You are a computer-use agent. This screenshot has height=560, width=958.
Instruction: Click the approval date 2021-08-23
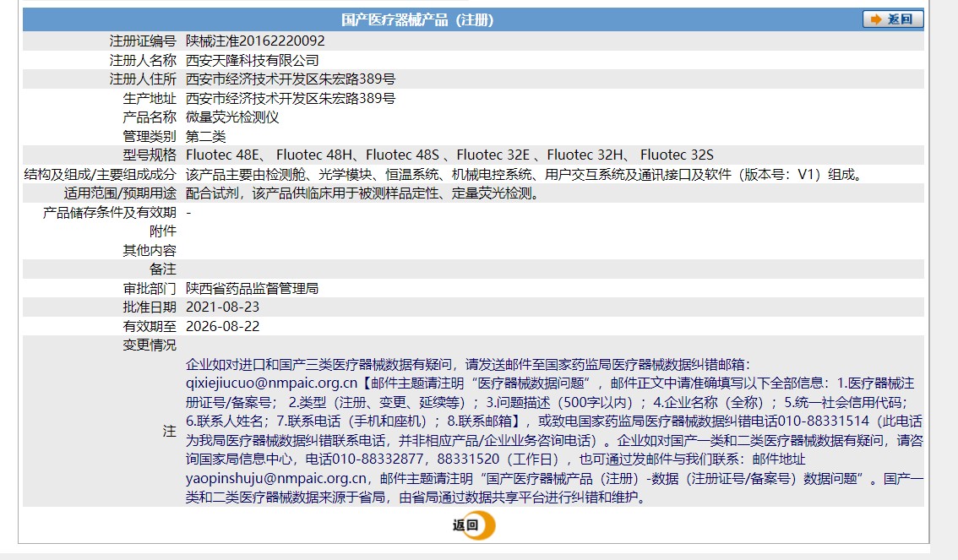coord(222,307)
